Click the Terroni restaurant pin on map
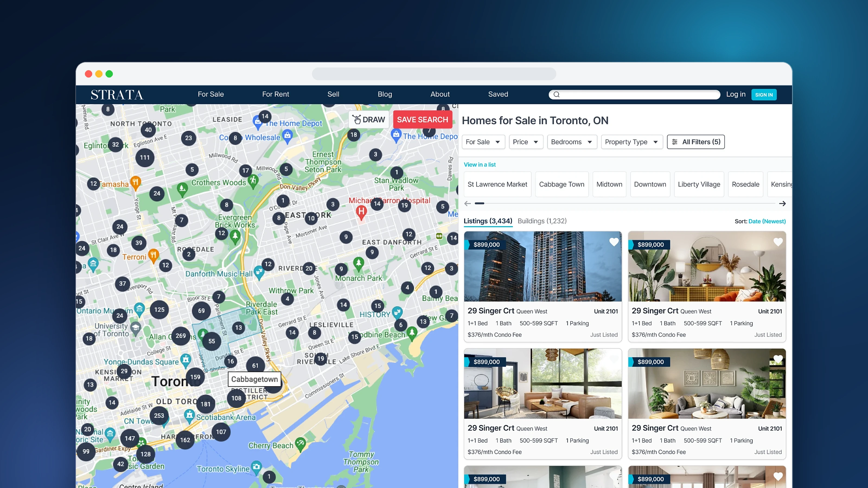Viewport: 868px width, 488px height. pos(153,256)
